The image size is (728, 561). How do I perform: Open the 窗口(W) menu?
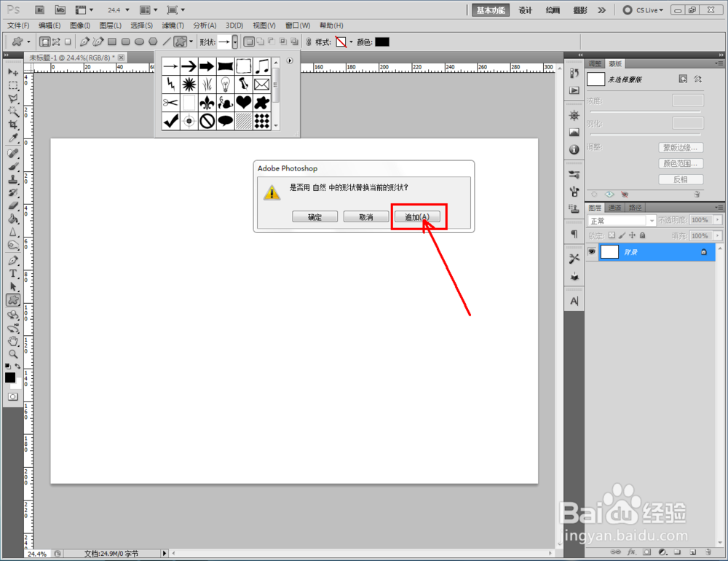click(x=298, y=25)
